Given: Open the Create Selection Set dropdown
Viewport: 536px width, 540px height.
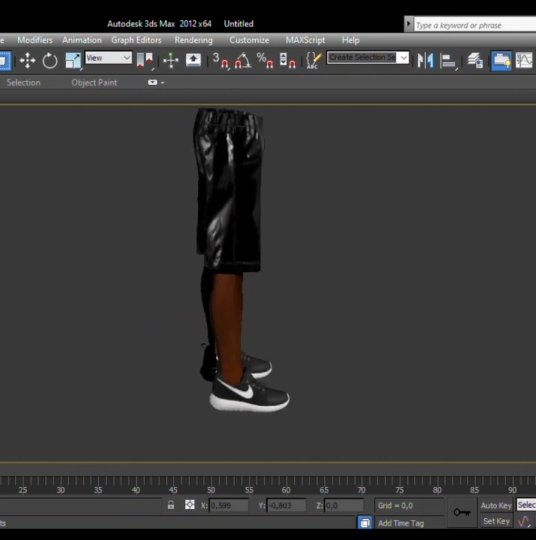Looking at the screenshot, I should (x=368, y=58).
